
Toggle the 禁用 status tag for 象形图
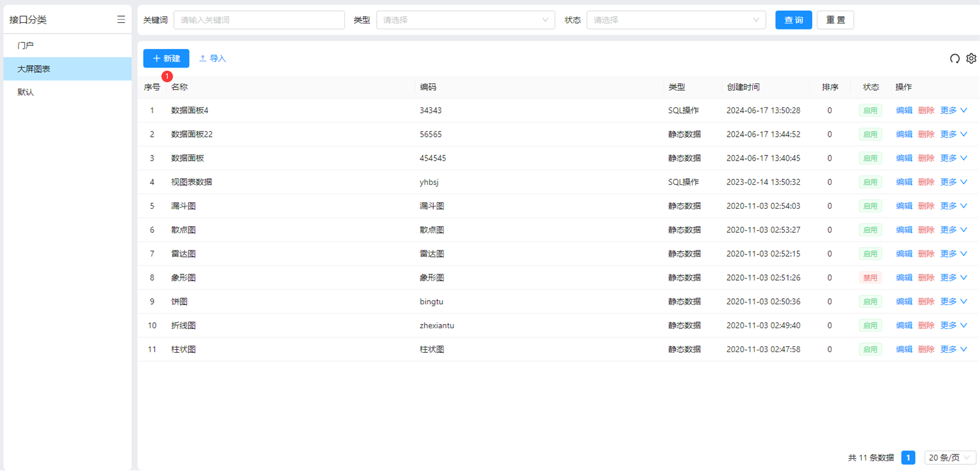pos(870,278)
